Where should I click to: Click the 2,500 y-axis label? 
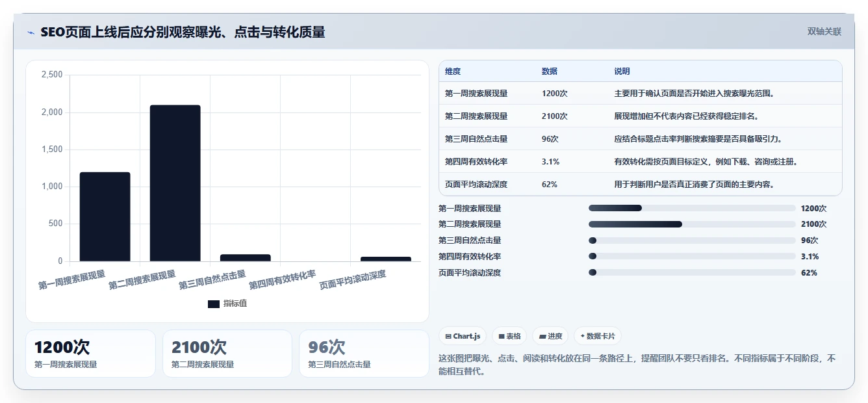[52, 75]
